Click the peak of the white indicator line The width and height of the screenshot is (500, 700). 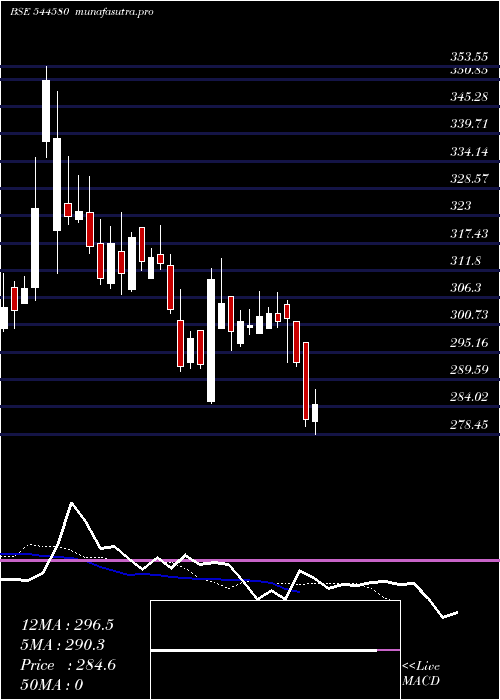pyautogui.click(x=72, y=504)
